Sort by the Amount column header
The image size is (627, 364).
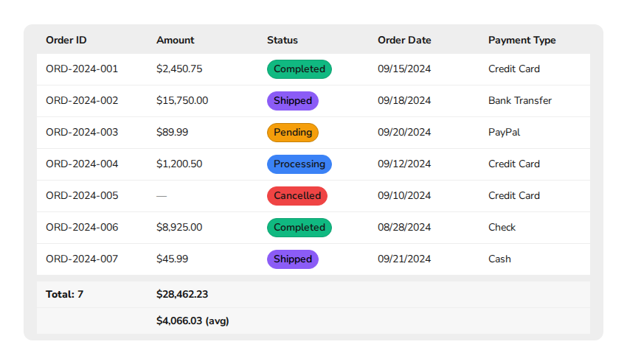pyautogui.click(x=176, y=40)
